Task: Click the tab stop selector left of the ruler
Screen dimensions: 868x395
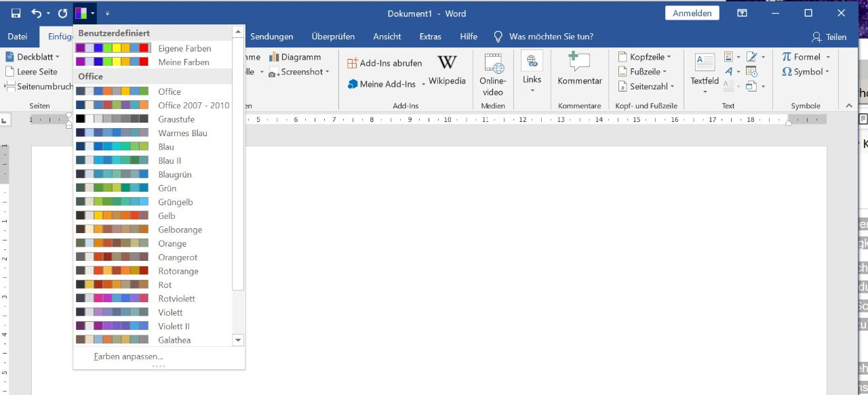Action: point(5,120)
